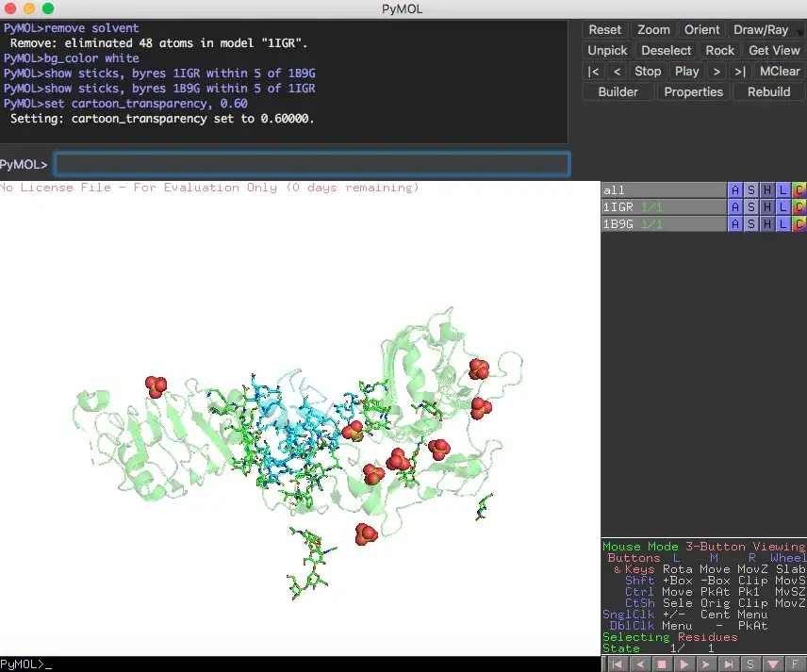Open the color (C) menu for 1B9G
This screenshot has height=672, width=807.
[799, 223]
